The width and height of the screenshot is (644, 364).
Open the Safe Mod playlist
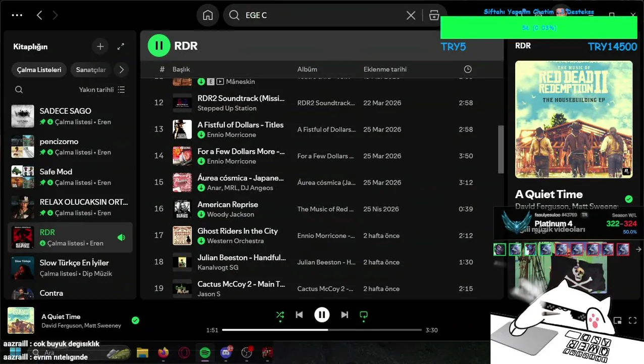(x=70, y=177)
